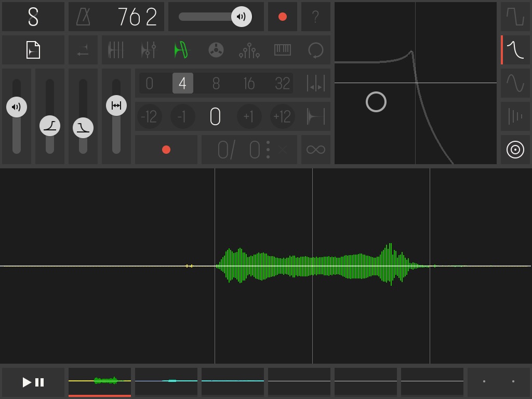Transpose up by +12
Image resolution: width=532 pixels, height=399 pixels.
click(x=282, y=116)
